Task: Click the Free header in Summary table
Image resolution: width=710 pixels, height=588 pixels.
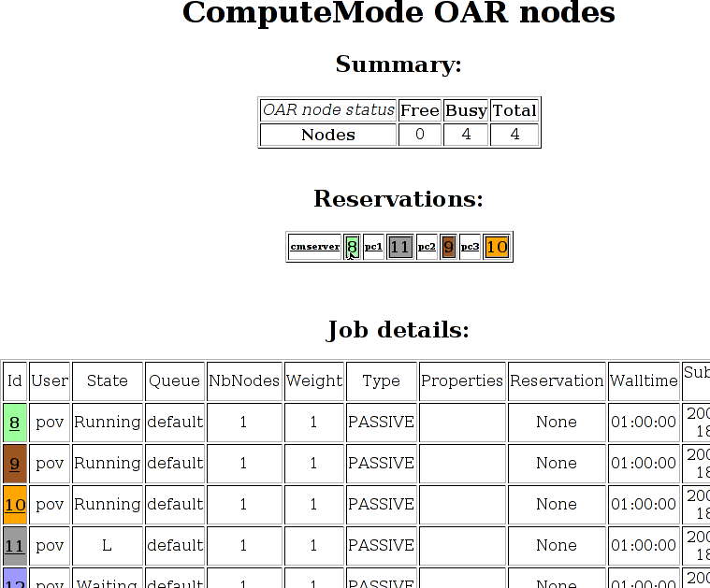Action: tap(420, 110)
